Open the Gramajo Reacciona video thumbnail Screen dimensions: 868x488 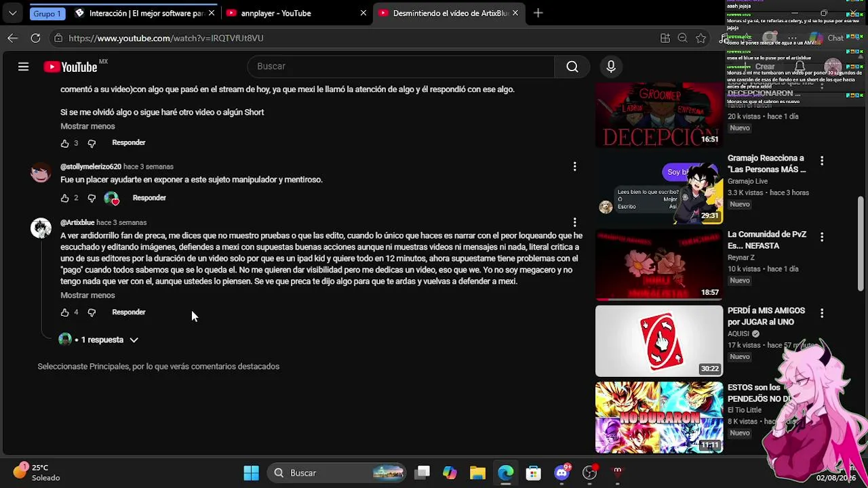[659, 188]
